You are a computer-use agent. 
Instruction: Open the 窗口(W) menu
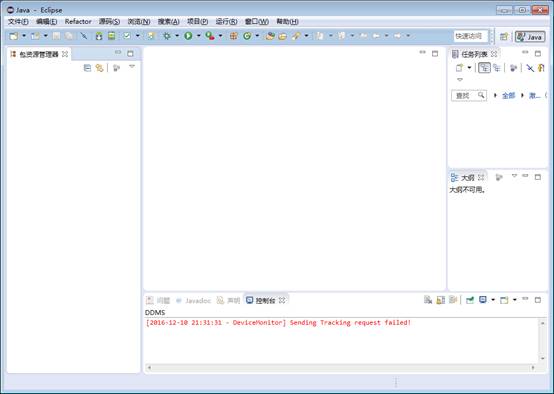pos(257,22)
